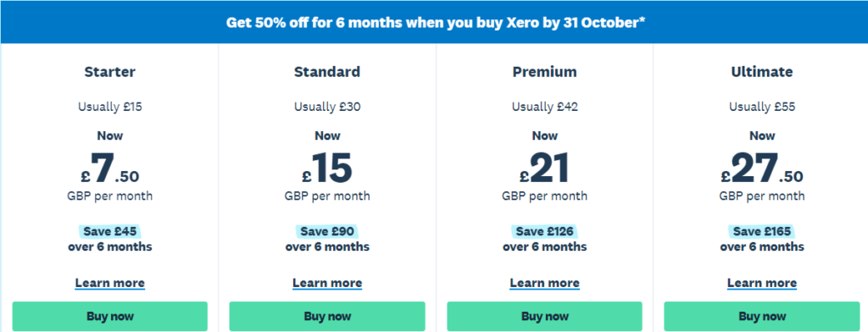Open Learn more under the Standard plan

click(x=327, y=284)
